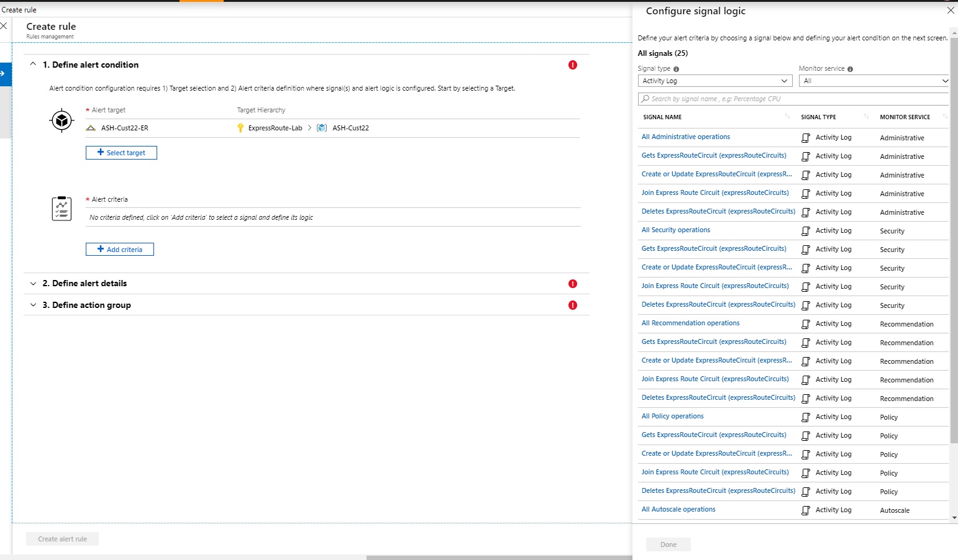The width and height of the screenshot is (958, 560).
Task: Click the All signals (25) heading
Action: point(663,53)
